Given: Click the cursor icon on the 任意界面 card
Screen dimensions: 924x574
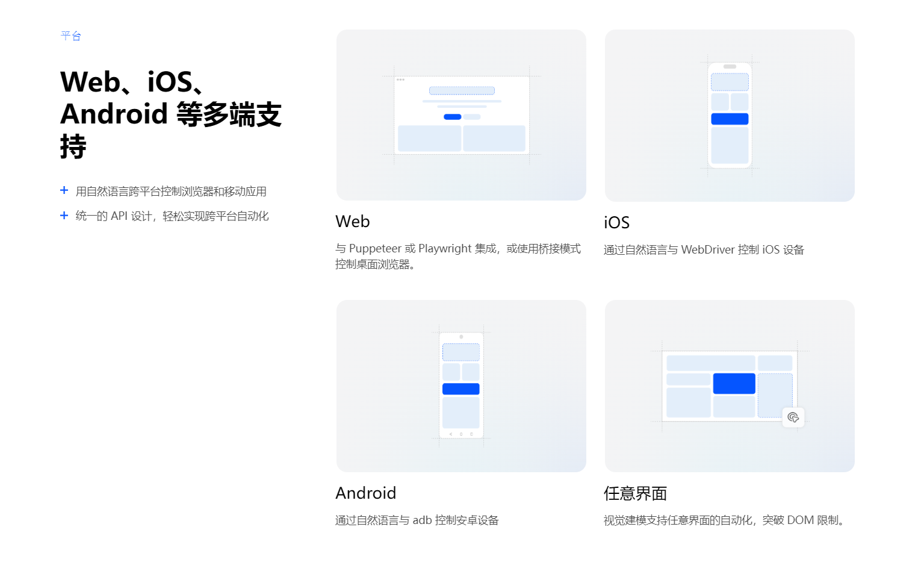Looking at the screenshot, I should (793, 417).
